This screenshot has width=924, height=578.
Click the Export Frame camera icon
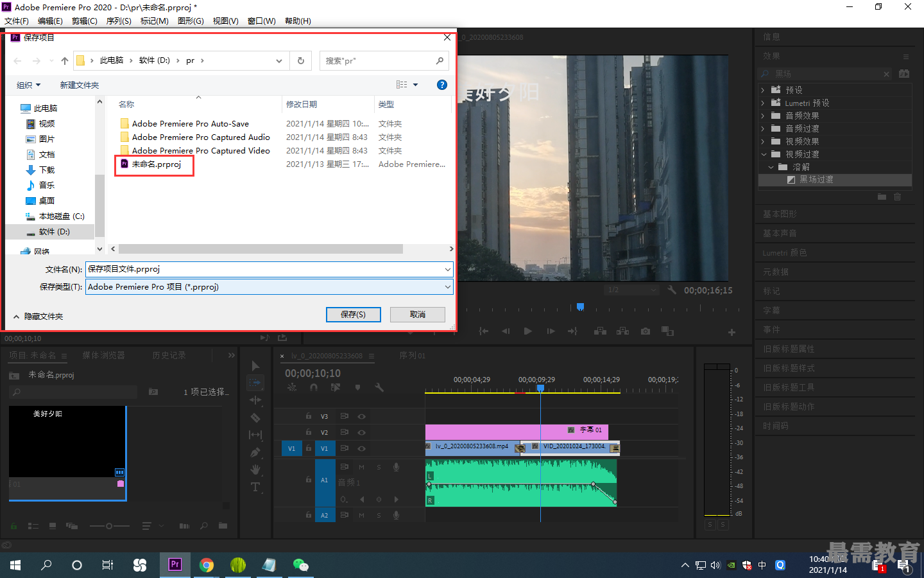click(x=646, y=331)
